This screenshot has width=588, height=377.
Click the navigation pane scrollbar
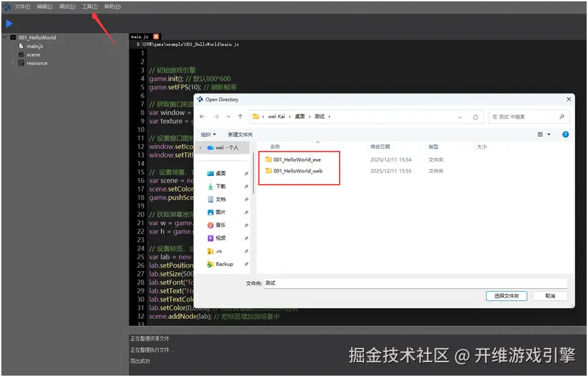(254, 175)
